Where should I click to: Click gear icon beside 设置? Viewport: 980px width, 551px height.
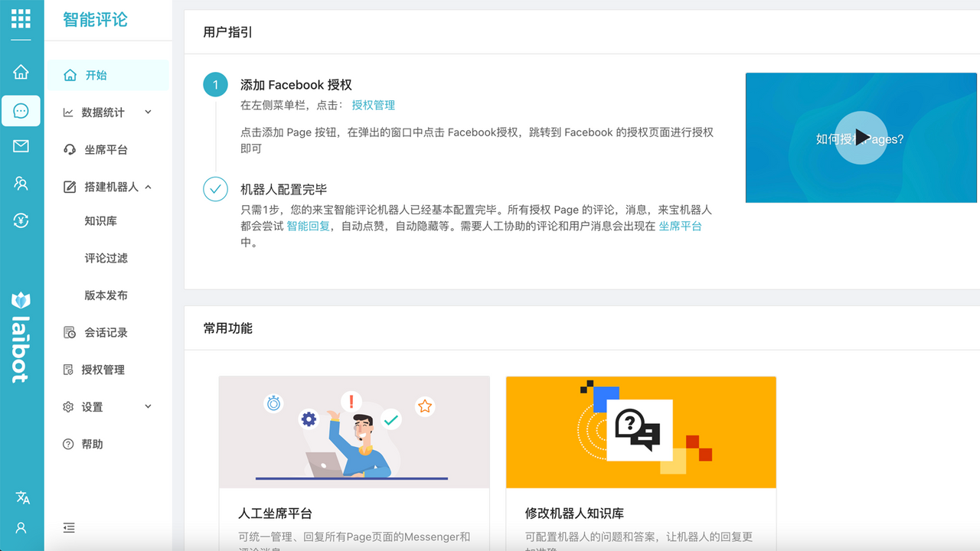[x=68, y=407]
